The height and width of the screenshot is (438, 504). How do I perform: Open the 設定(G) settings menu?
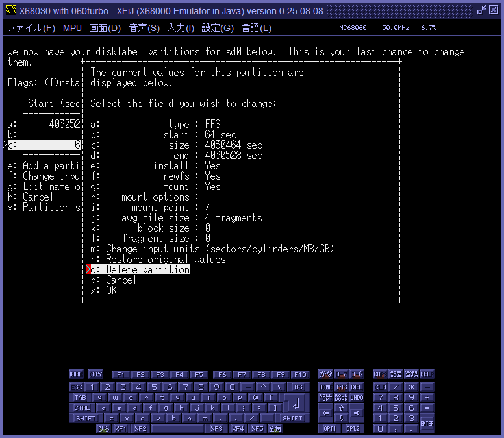tap(218, 29)
